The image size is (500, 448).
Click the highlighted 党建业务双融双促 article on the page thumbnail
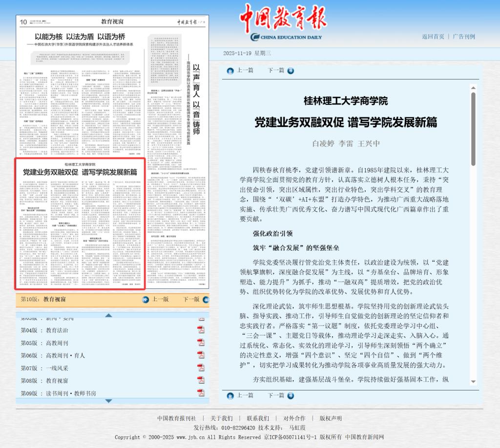tap(80, 224)
